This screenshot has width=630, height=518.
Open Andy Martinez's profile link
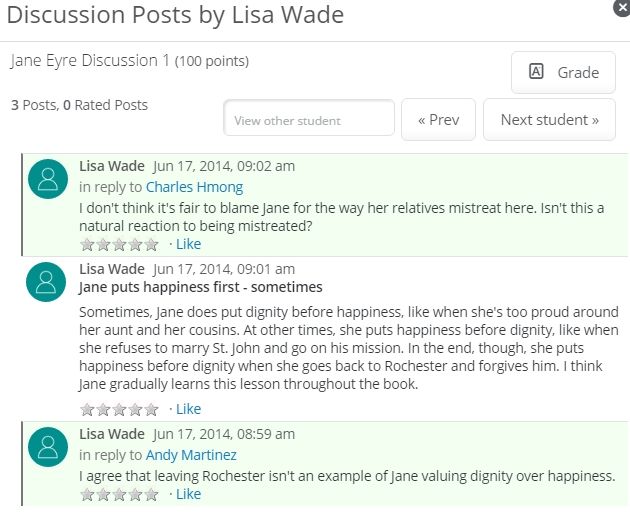191,455
